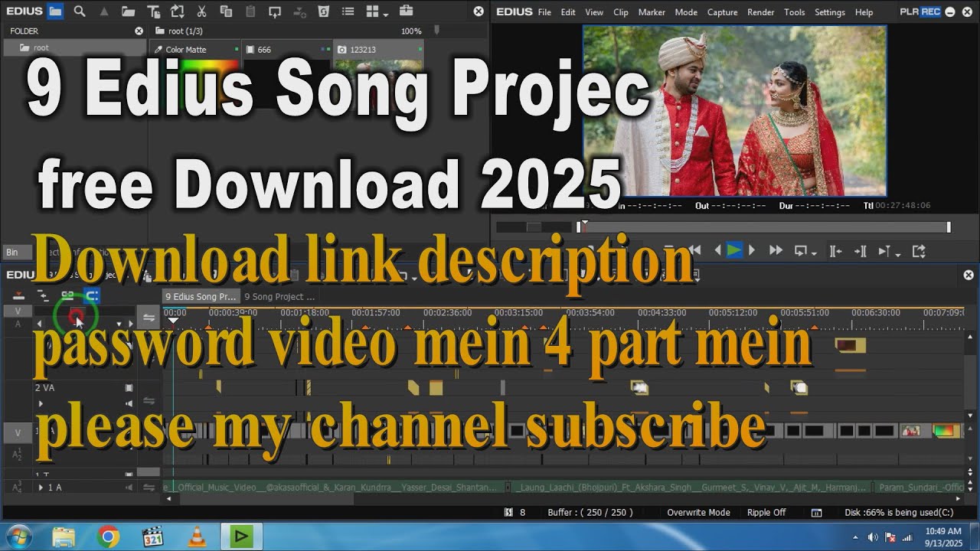
Task: Move to previous edit point
Action: point(836,250)
